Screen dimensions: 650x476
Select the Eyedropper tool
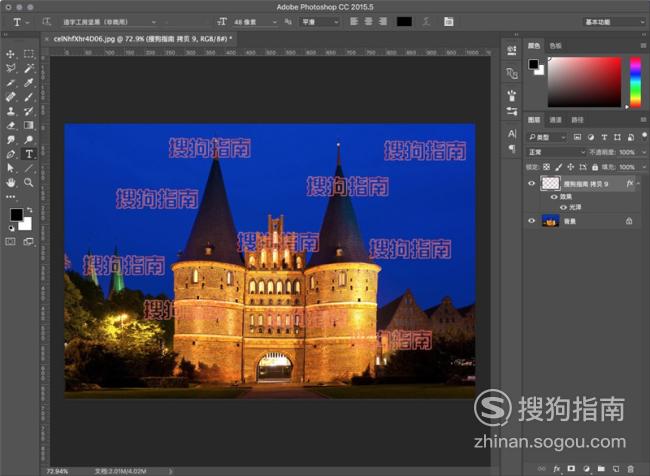[x=29, y=83]
